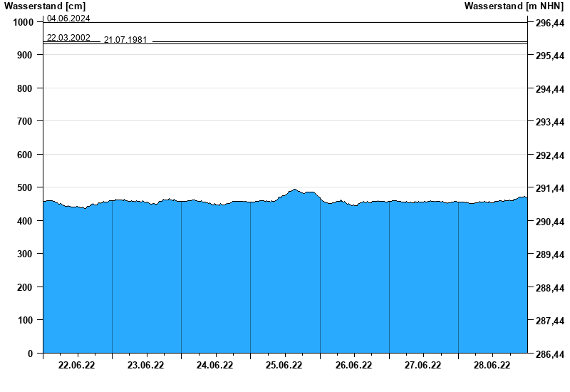The width and height of the screenshot is (570, 392).
Task: Click the 296,44 value on the NHN axis
Action: pyautogui.click(x=549, y=24)
